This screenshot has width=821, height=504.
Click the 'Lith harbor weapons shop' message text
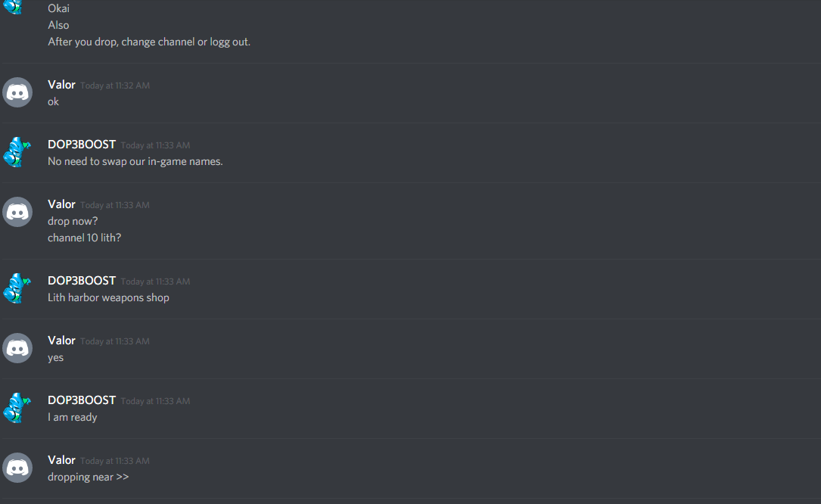(x=108, y=297)
